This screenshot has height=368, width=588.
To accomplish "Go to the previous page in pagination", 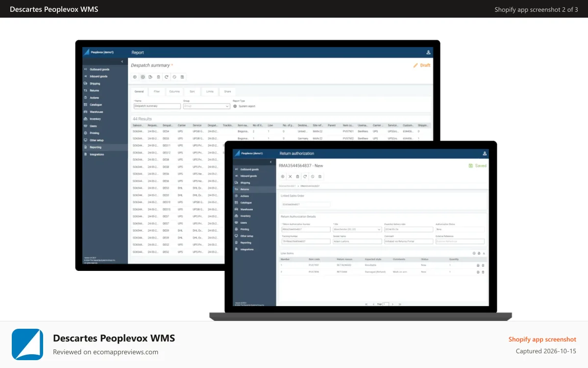I will click(373, 304).
